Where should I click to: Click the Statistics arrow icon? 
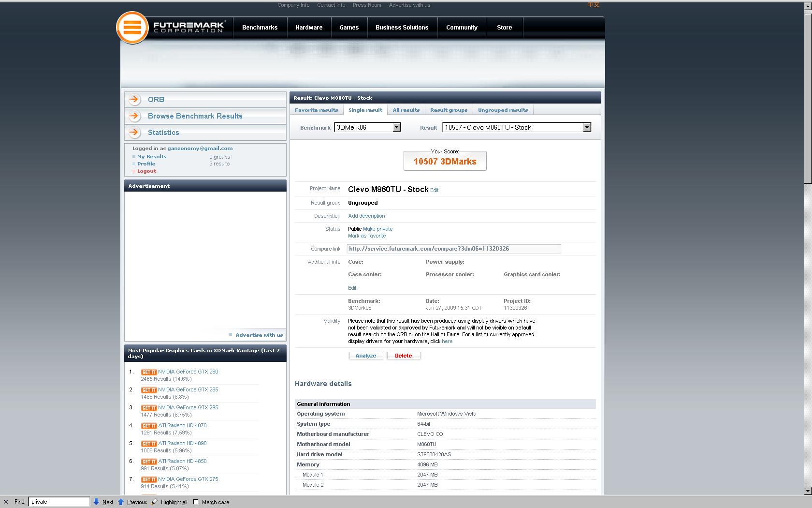point(135,133)
